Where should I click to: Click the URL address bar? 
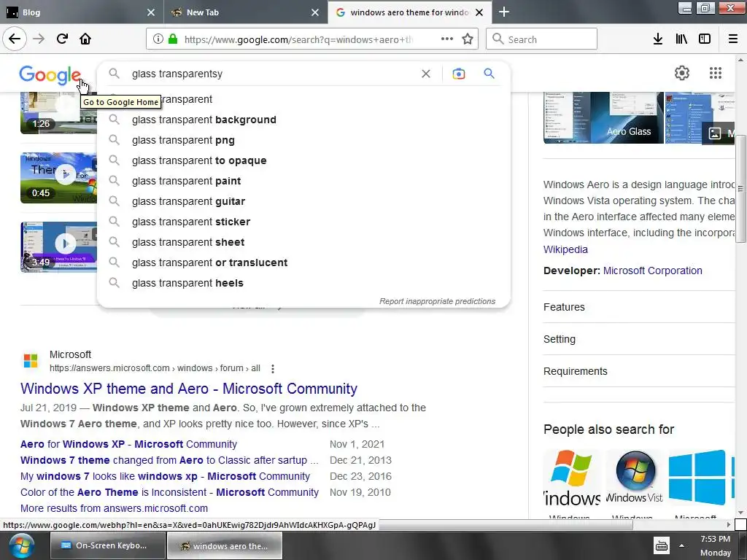(x=298, y=39)
